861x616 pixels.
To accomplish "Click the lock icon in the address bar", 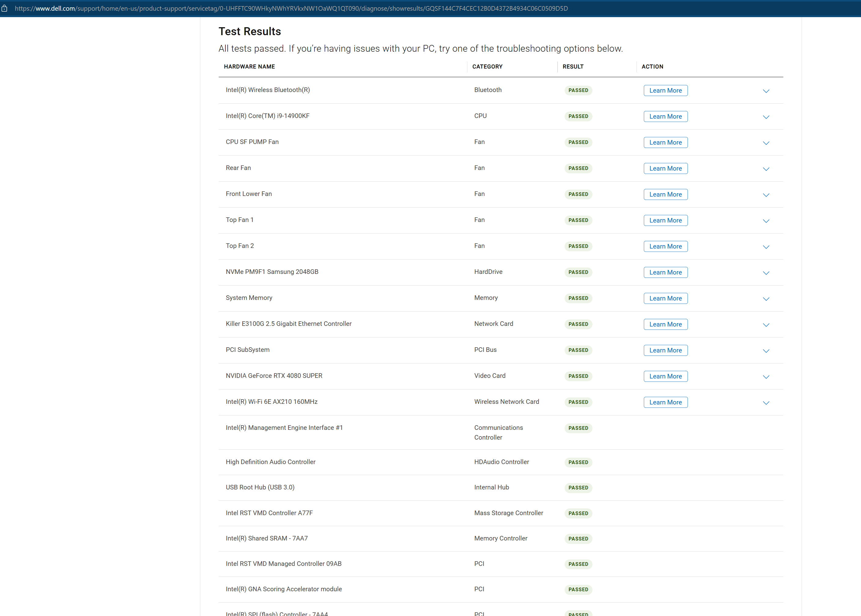I will click(4, 8).
